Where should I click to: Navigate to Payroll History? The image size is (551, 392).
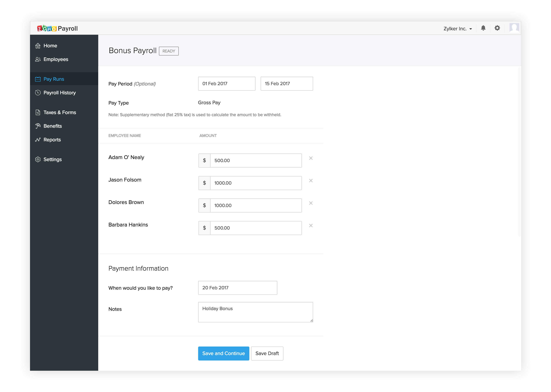point(60,93)
